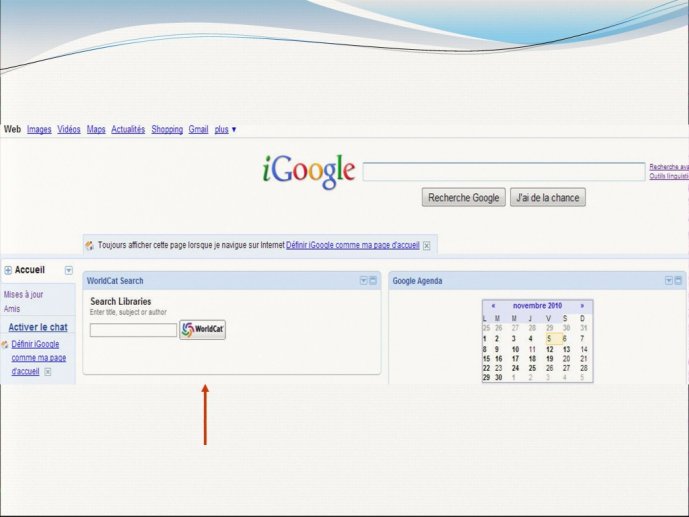This screenshot has height=517, width=689.
Task: Select November 12 in the calendar
Action: (x=550, y=350)
